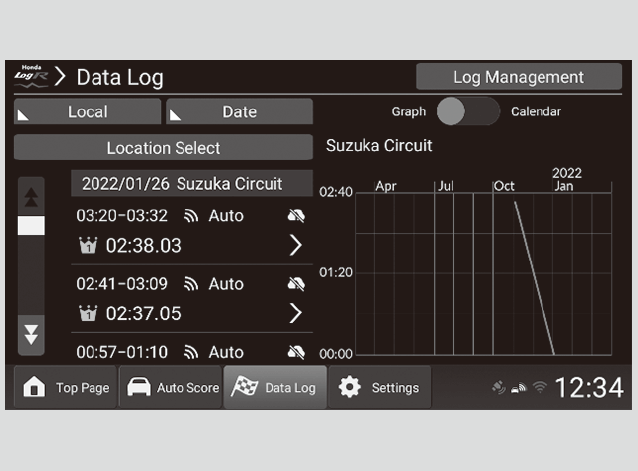The width and height of the screenshot is (638, 471).
Task: Click the Wi-Fi status icon
Action: tap(538, 388)
